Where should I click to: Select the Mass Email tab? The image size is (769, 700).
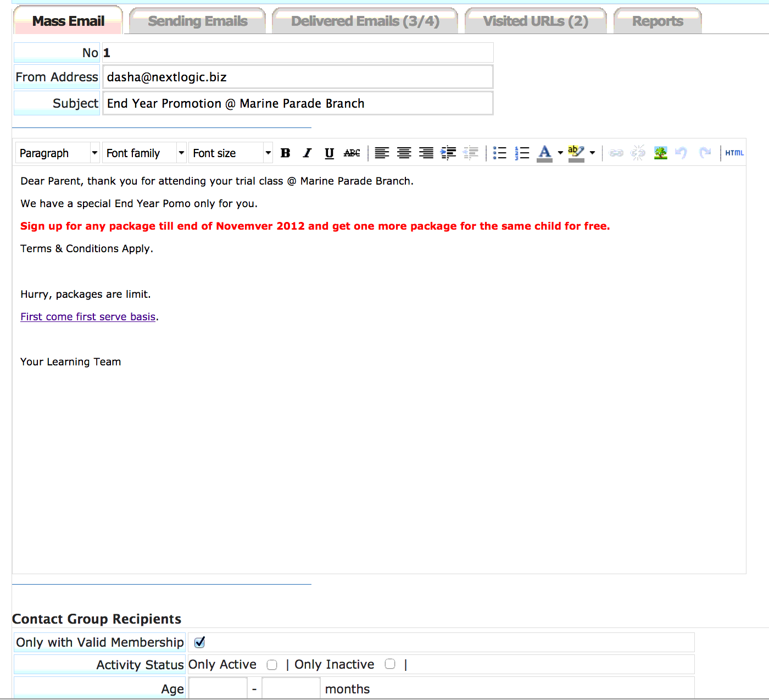[68, 21]
